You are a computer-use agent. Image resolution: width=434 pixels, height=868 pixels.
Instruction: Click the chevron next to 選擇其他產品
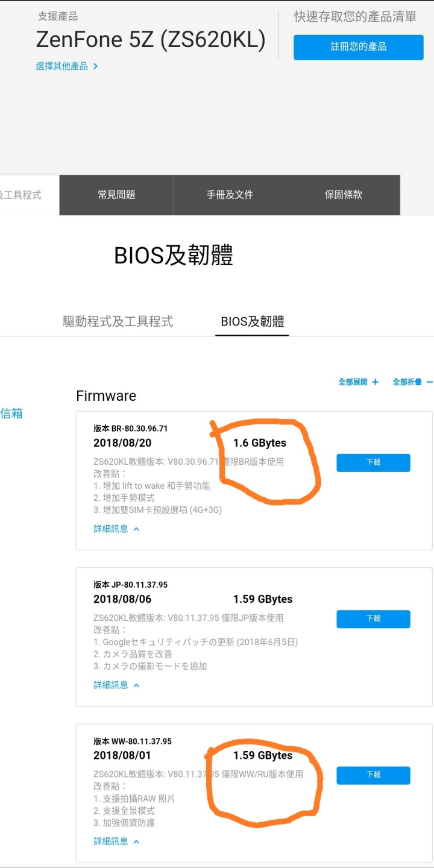(x=95, y=66)
